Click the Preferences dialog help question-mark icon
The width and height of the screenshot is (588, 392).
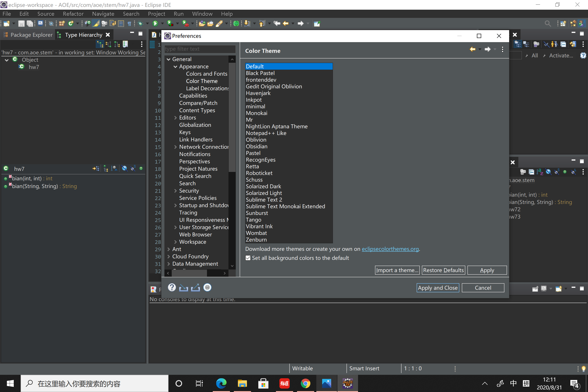click(172, 288)
